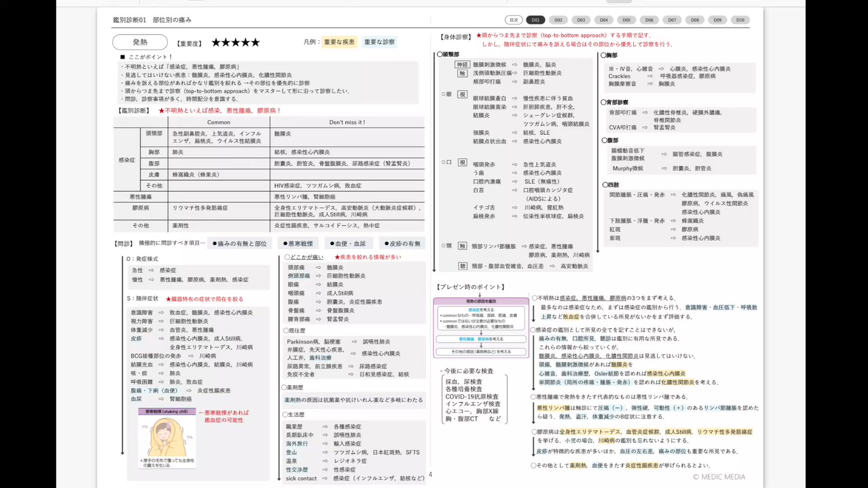
Task: Click the 聴 auscultation box icon
Action: tap(462, 266)
